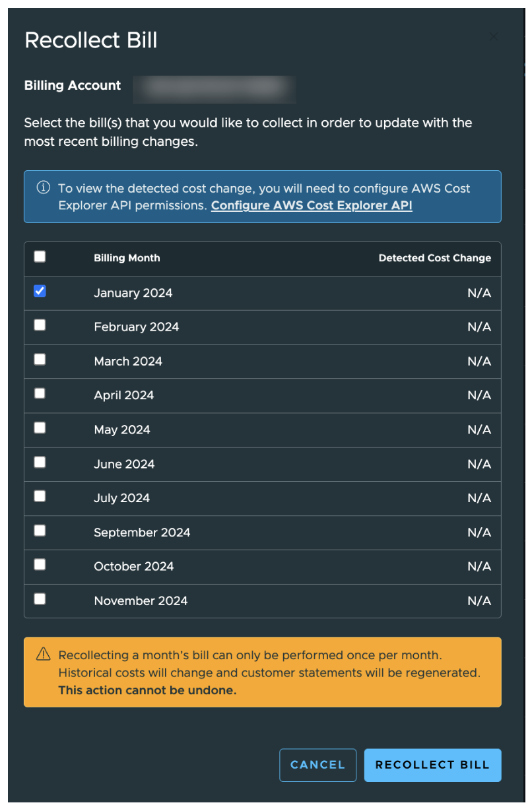Viewport: 532px width, 809px height.
Task: Select May 2024 for recollection
Action: [x=40, y=428]
